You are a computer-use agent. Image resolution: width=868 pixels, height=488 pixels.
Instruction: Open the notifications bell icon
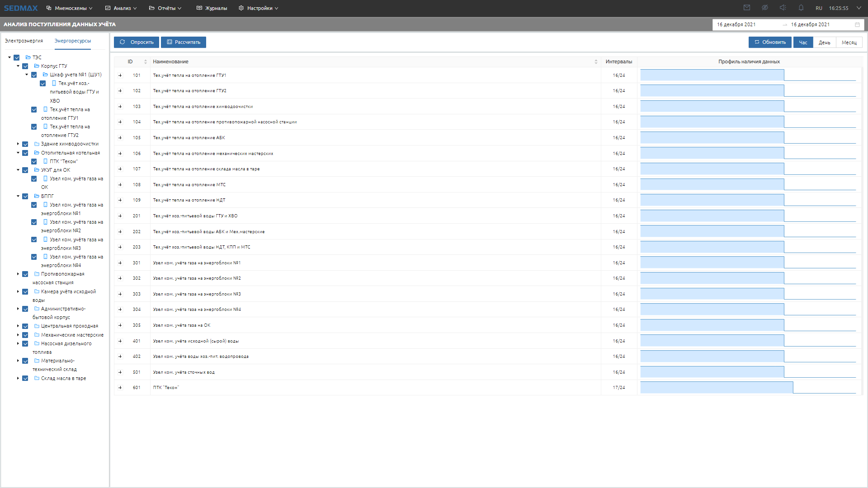pos(801,8)
